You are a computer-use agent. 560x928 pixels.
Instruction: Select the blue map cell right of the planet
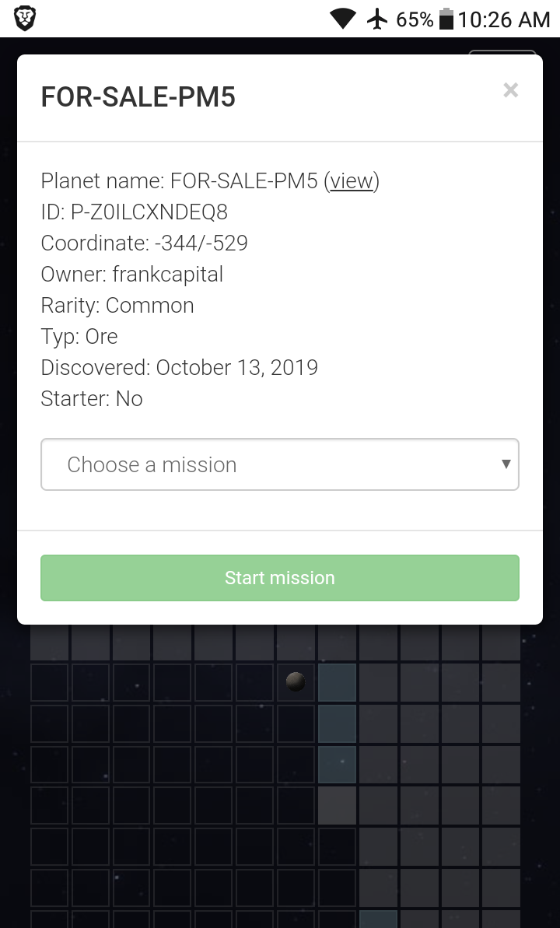tap(337, 682)
